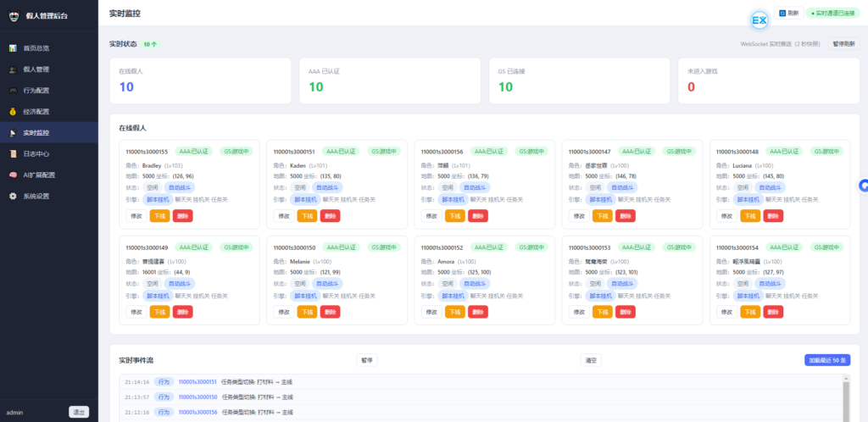This screenshot has width=868, height=422.
Task: Click 暂停 in the 实时事件流 header
Action: tap(366, 360)
